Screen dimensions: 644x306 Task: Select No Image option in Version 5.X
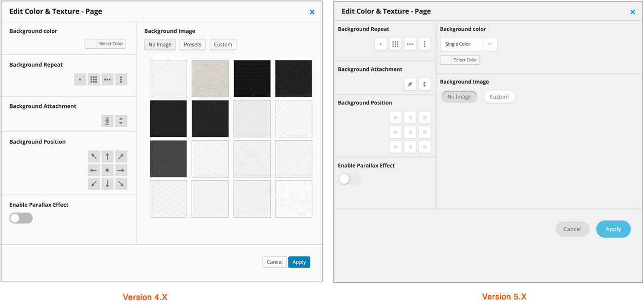[x=459, y=97]
